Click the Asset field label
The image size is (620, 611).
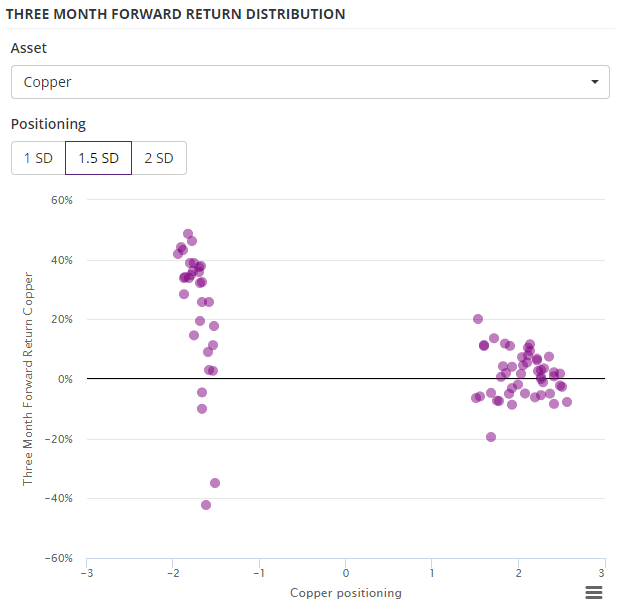[x=28, y=48]
